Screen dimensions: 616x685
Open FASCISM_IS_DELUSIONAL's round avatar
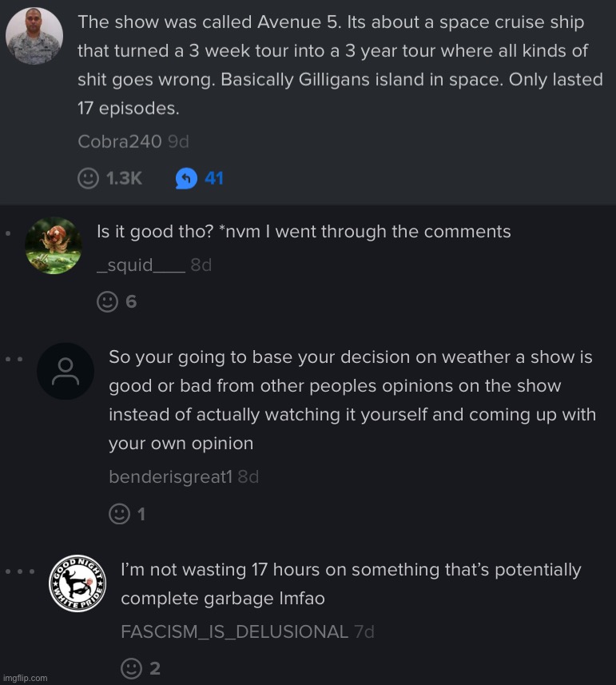pyautogui.click(x=78, y=583)
